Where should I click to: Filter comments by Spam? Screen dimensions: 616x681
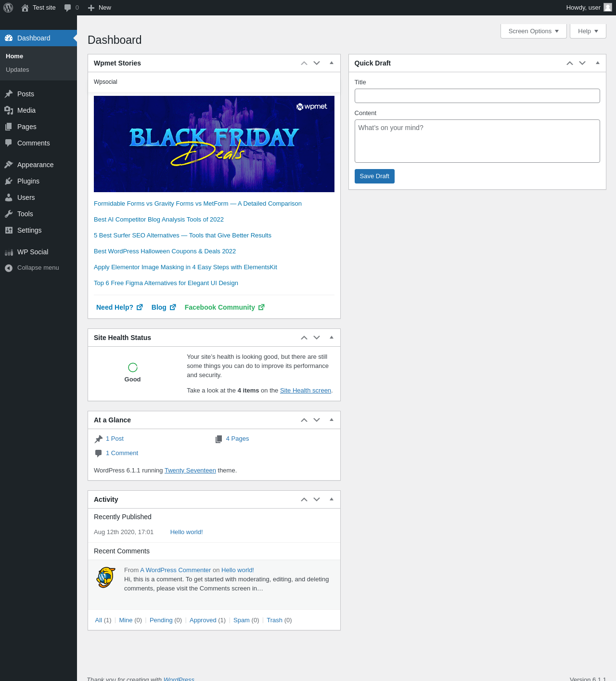(x=242, y=620)
